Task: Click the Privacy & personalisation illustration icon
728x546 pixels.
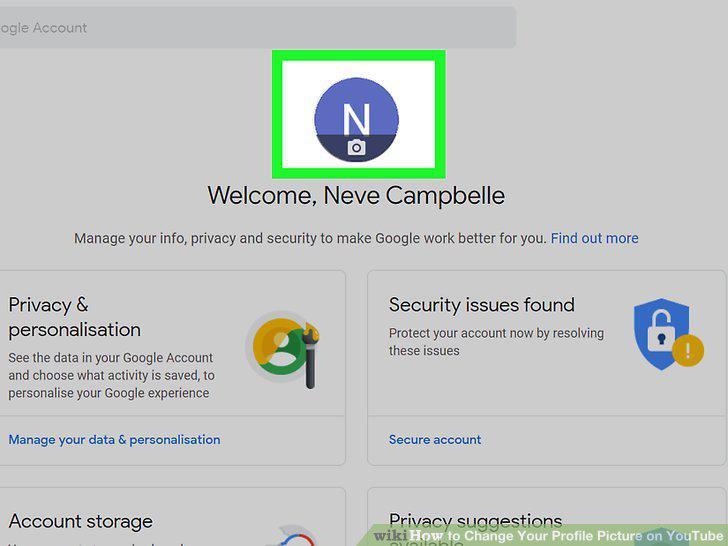Action: pyautogui.click(x=283, y=349)
